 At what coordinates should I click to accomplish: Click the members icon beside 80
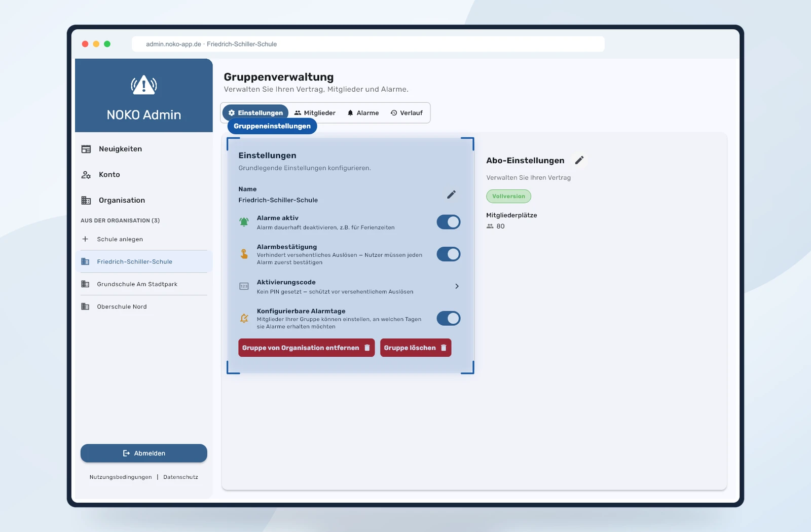(x=490, y=226)
